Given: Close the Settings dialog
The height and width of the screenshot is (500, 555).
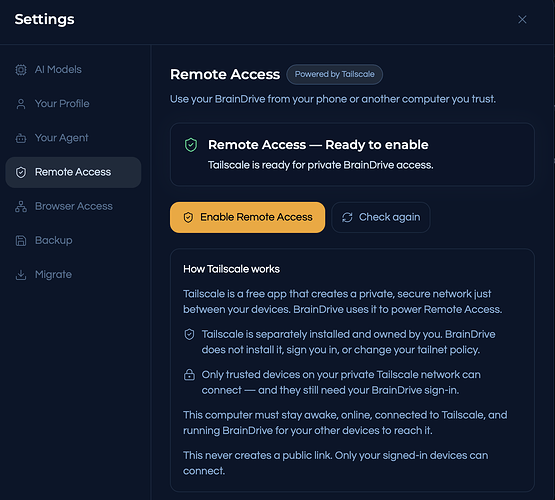Looking at the screenshot, I should (x=522, y=19).
